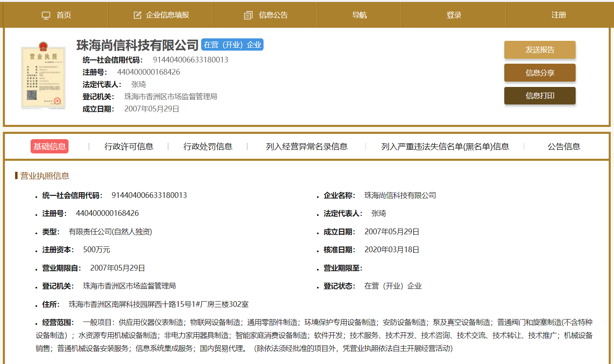The width and height of the screenshot is (614, 364).
Task: Switch to 公告信息 tab
Action: 564,146
